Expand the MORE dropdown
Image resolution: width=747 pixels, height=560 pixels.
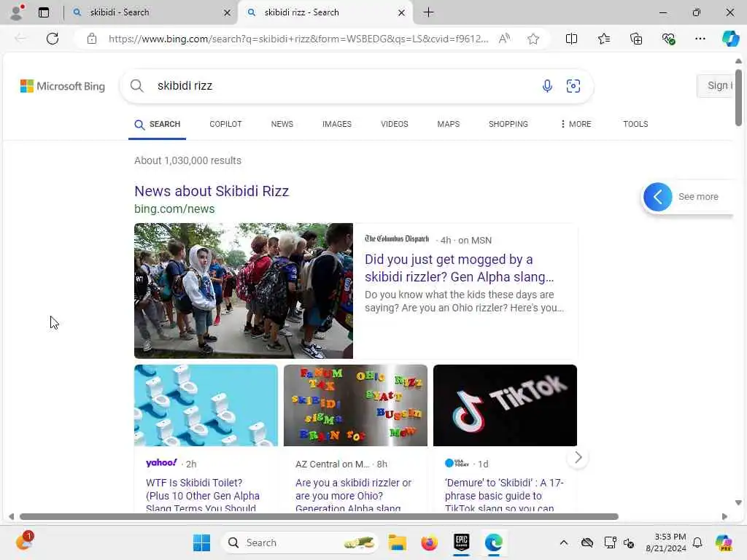[x=576, y=124]
